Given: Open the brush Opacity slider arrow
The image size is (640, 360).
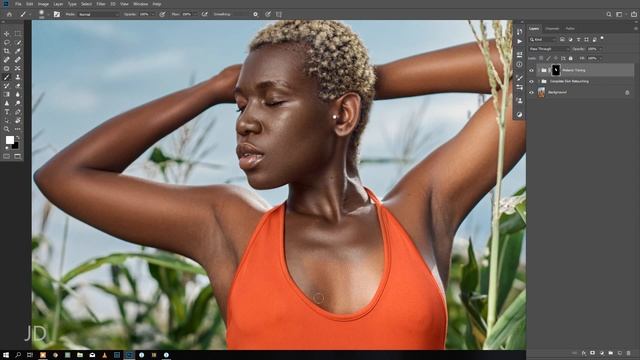Looking at the screenshot, I should click(152, 14).
